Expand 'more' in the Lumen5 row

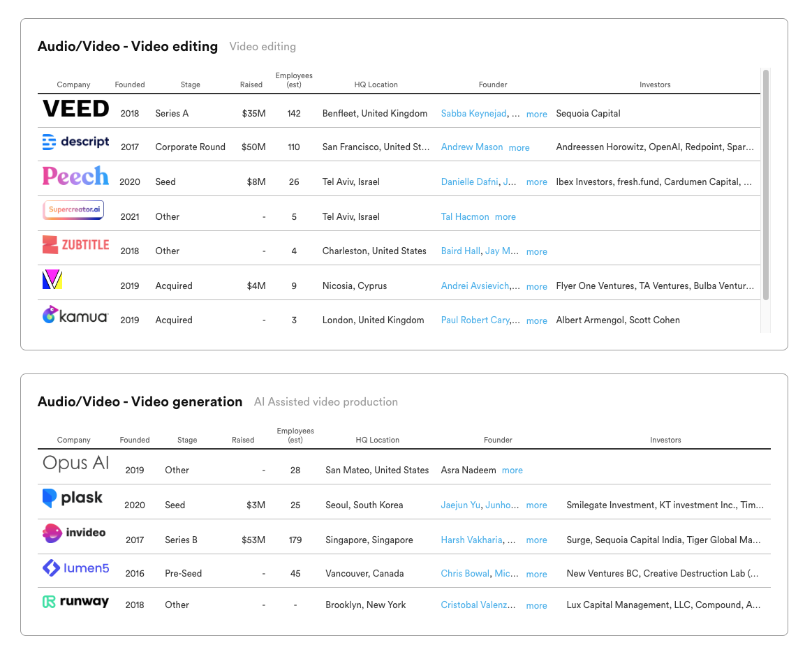click(536, 575)
